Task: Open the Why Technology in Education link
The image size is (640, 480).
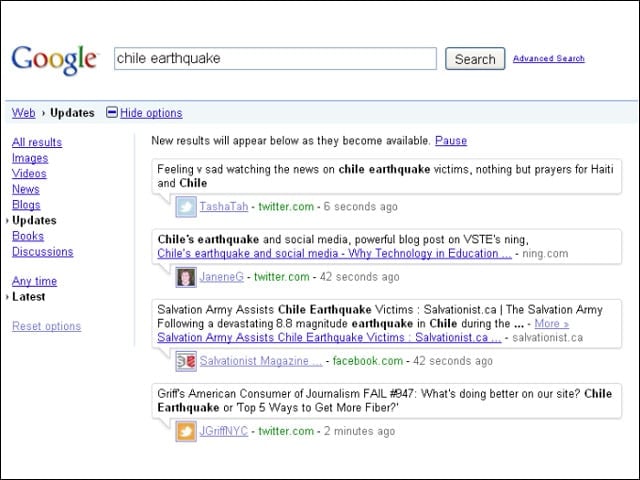Action: pos(334,253)
